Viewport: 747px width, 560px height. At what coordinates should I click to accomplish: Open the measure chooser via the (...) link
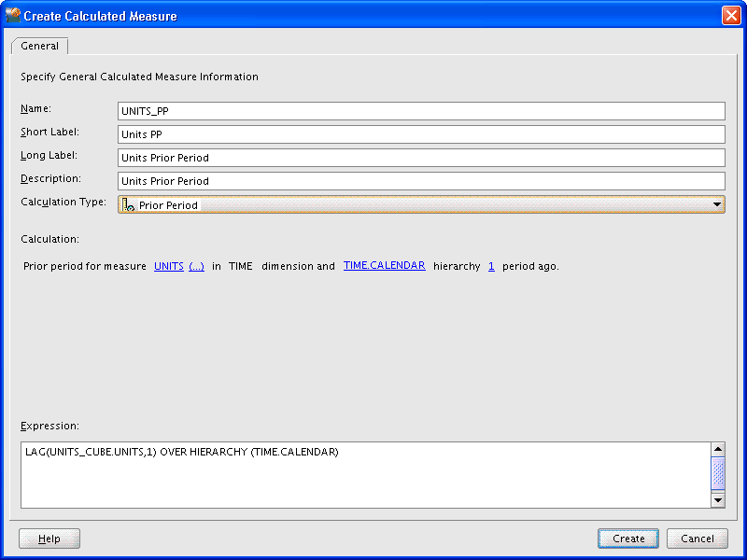(196, 266)
